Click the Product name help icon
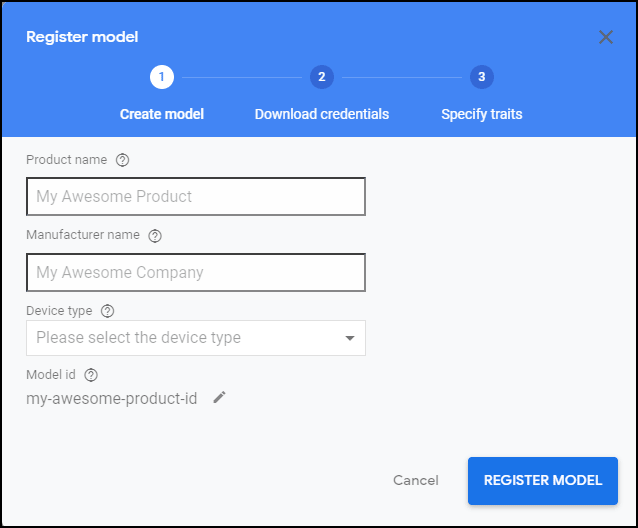The height and width of the screenshot is (528, 638). [122, 160]
